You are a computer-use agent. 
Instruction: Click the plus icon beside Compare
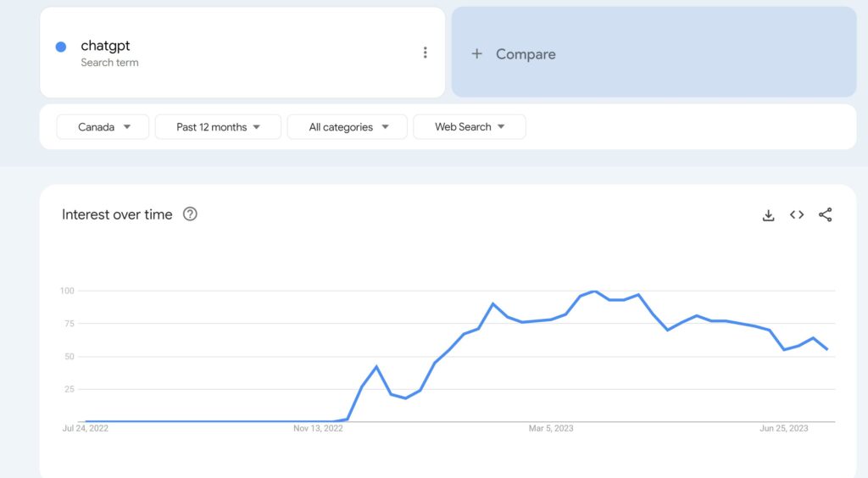click(476, 53)
